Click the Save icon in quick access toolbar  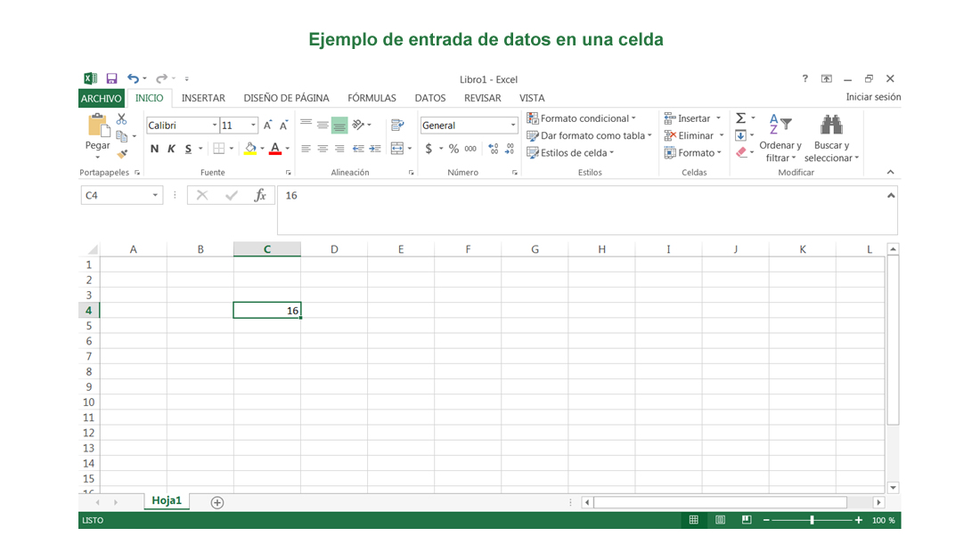[x=111, y=78]
